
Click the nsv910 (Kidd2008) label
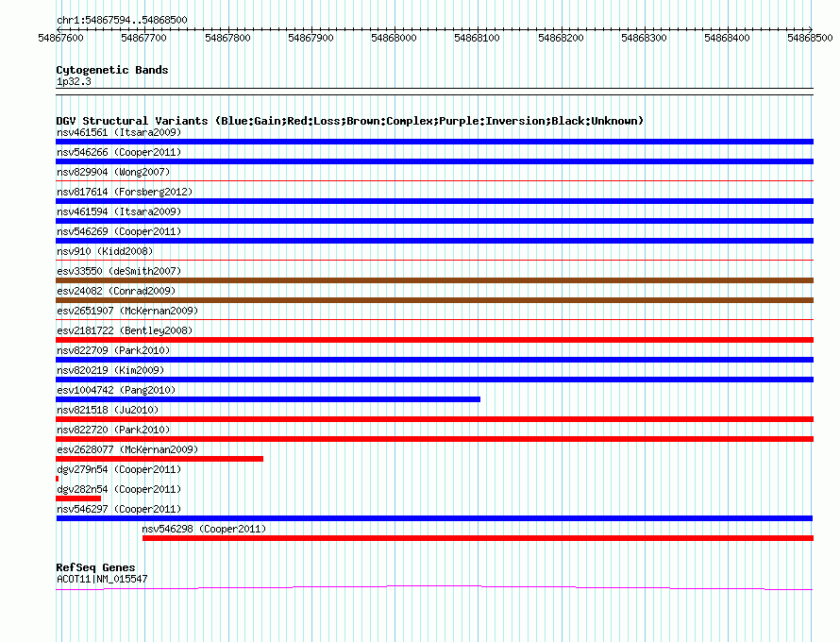pos(105,251)
